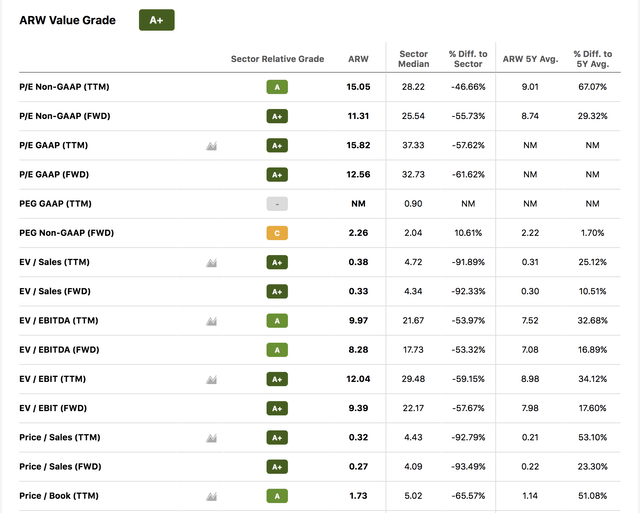Click sector median value 37.33
The width and height of the screenshot is (640, 513).
pyautogui.click(x=413, y=145)
